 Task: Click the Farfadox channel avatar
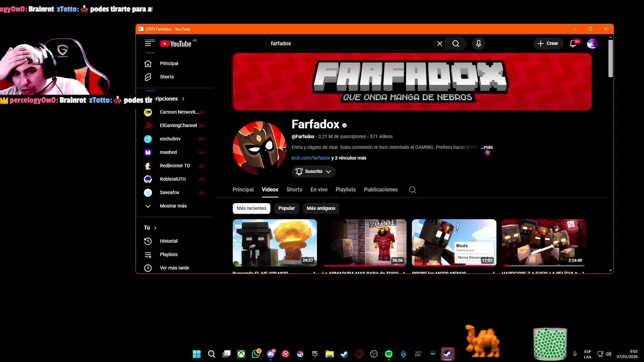pyautogui.click(x=260, y=148)
